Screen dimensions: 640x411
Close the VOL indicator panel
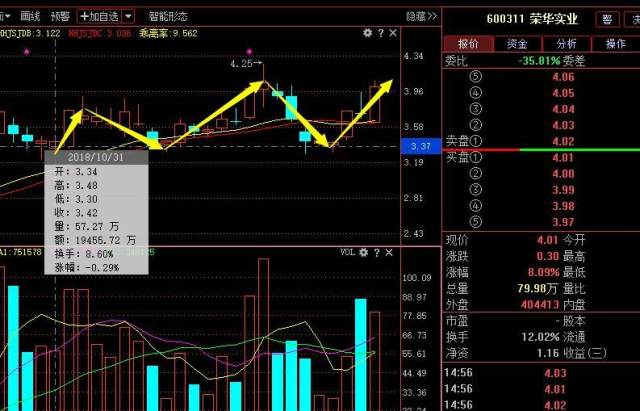point(389,252)
